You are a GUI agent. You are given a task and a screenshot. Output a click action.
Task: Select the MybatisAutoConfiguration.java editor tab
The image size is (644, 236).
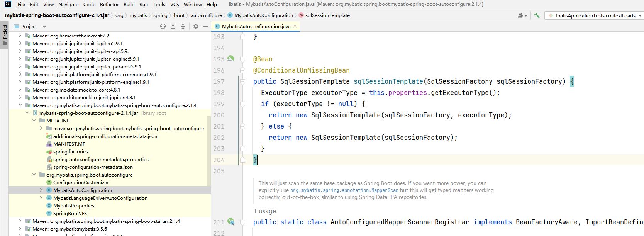pyautogui.click(x=256, y=26)
